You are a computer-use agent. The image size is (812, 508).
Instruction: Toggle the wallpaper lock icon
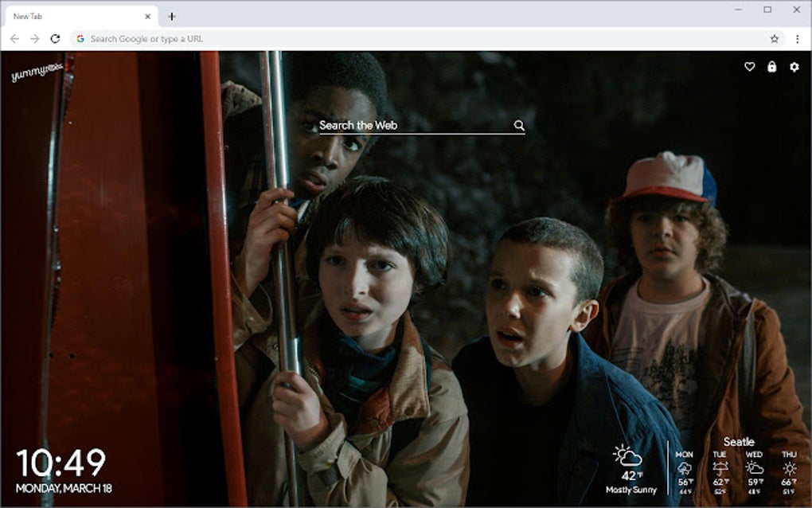pyautogui.click(x=771, y=68)
